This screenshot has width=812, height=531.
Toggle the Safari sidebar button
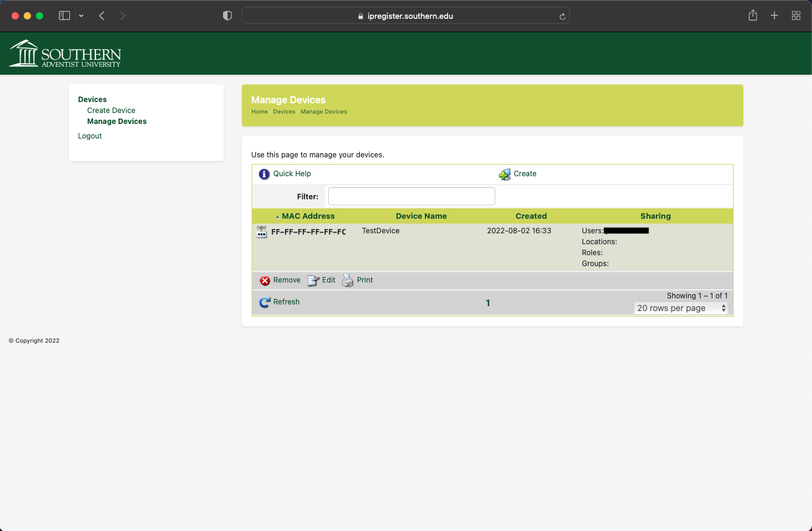click(64, 16)
